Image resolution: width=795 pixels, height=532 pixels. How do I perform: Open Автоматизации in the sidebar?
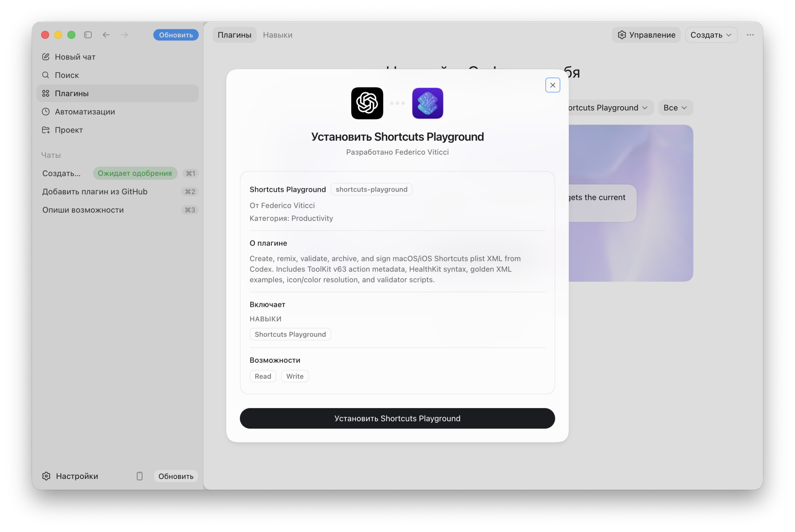click(x=117, y=112)
